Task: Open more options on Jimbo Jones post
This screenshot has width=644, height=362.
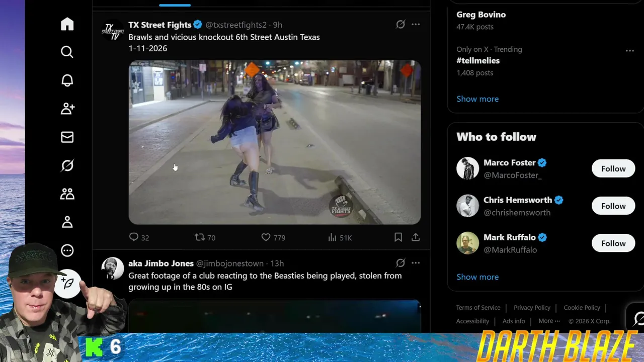Action: (416, 262)
